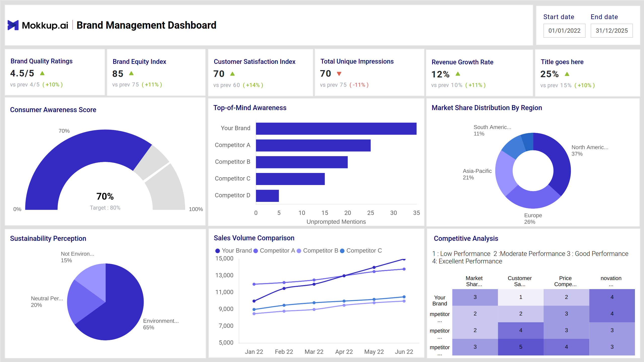Set the Start date field 01/01/2022
The height and width of the screenshot is (362, 644).
[564, 31]
